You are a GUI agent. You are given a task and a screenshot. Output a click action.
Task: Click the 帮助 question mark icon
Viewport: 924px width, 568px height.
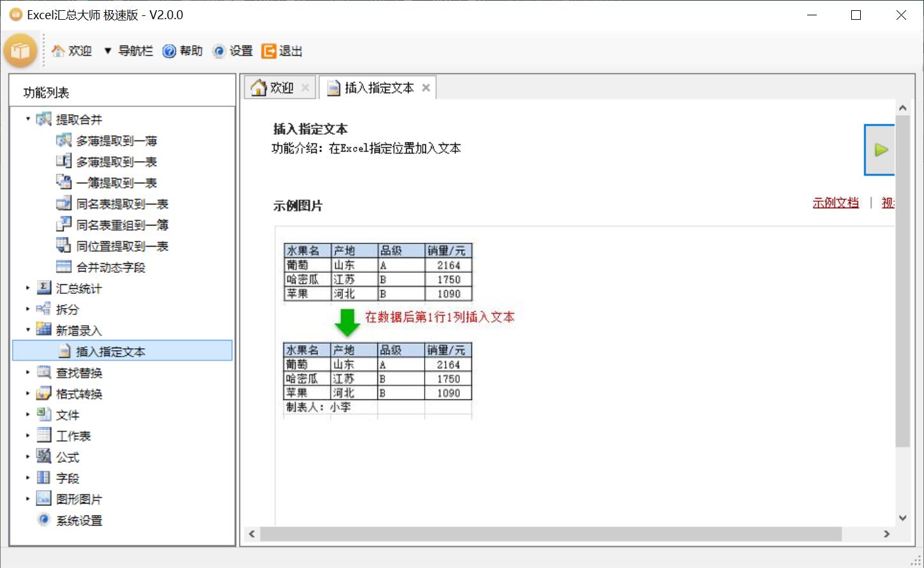tap(169, 51)
